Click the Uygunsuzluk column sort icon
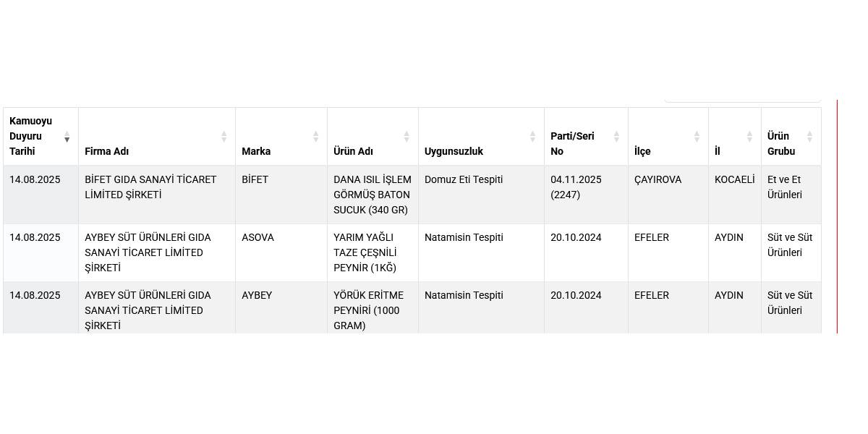Image resolution: width=868 pixels, height=434 pixels. pos(532,136)
